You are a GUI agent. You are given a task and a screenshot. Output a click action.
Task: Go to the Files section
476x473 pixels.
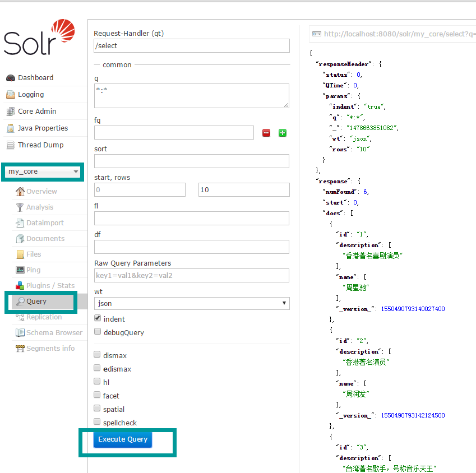[34, 254]
